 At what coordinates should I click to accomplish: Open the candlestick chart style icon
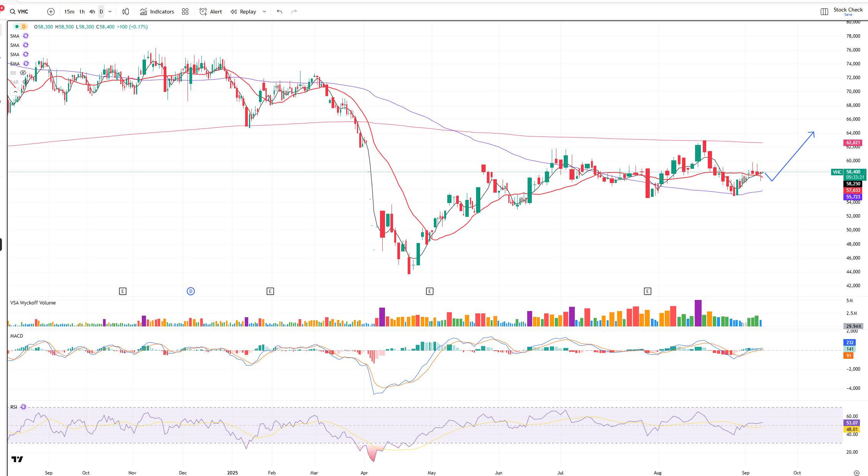126,12
